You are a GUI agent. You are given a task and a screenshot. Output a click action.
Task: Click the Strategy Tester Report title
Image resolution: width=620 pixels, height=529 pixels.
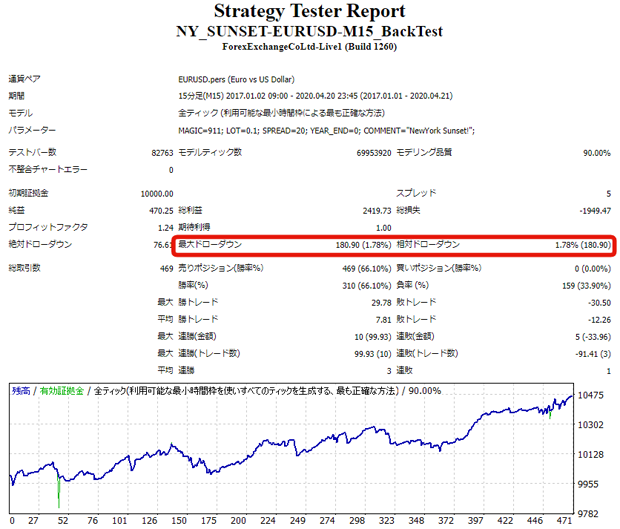(x=310, y=11)
